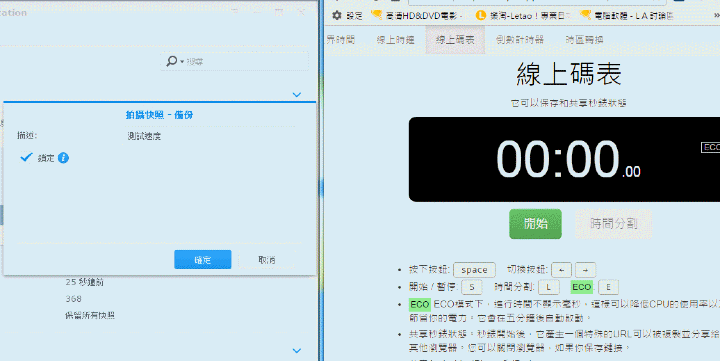Open the HD&DVD電影 bookmark

coord(417,16)
